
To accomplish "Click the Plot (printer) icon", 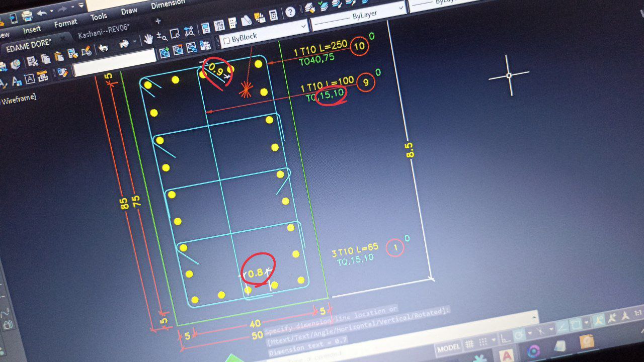I will (x=27, y=16).
